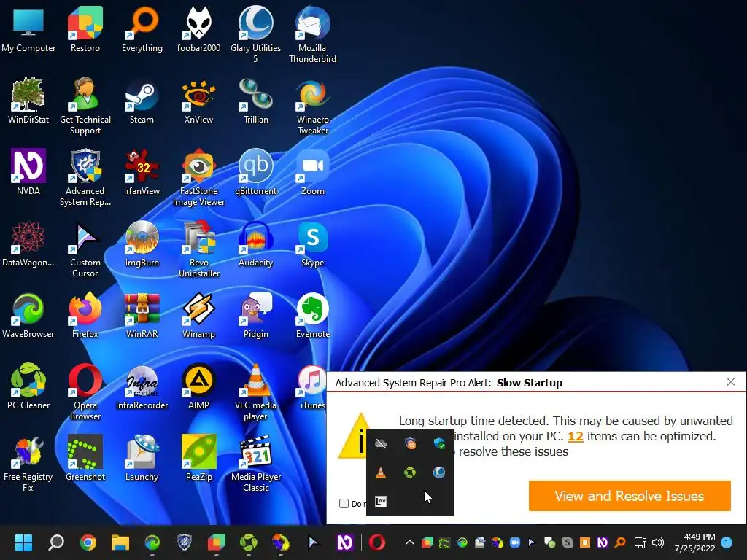Open the Windows Start menu

[23, 542]
